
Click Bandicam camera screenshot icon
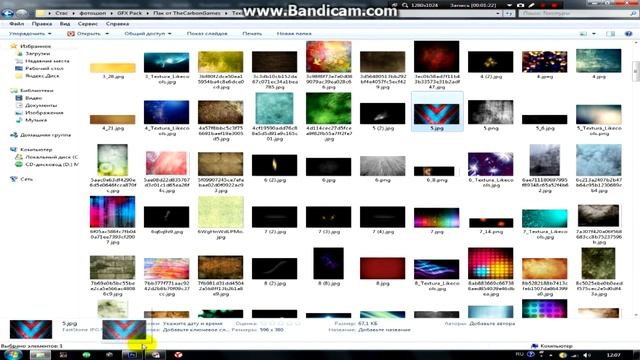520,5
